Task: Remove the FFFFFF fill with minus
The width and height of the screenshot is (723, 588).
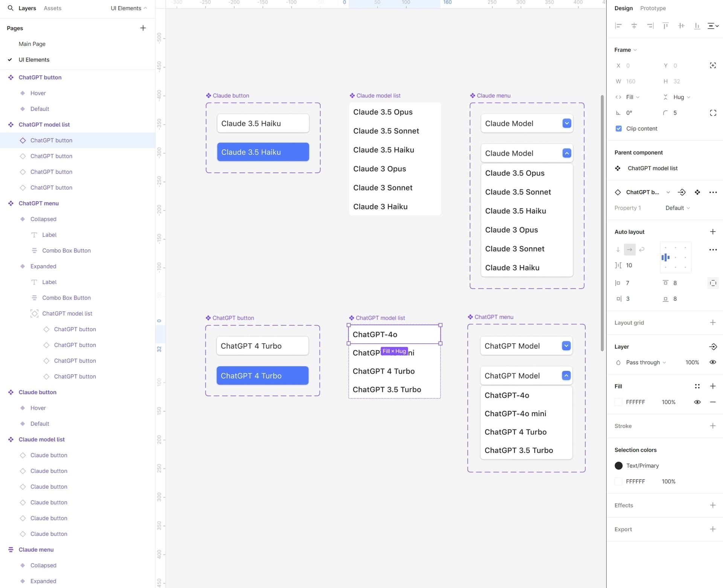Action: pyautogui.click(x=713, y=402)
